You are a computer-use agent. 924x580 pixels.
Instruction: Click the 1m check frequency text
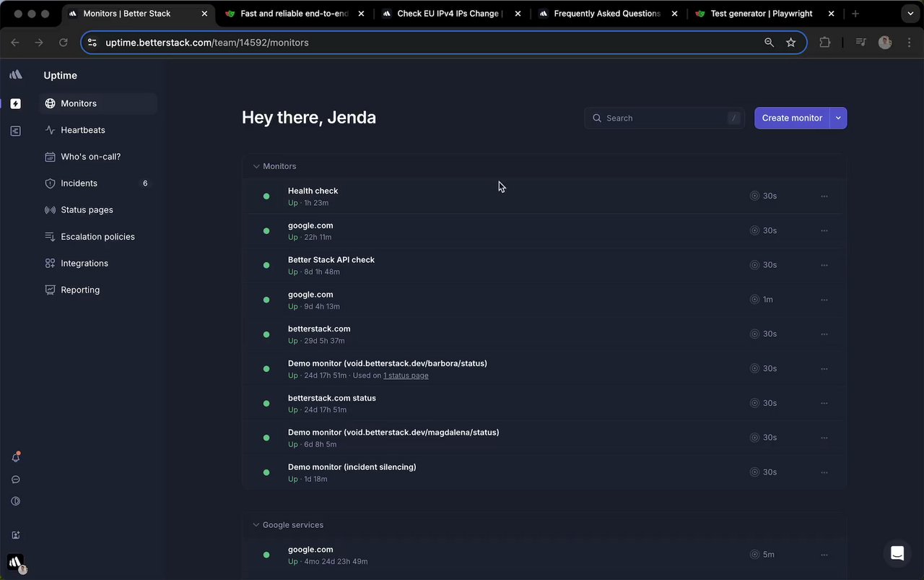pyautogui.click(x=768, y=300)
